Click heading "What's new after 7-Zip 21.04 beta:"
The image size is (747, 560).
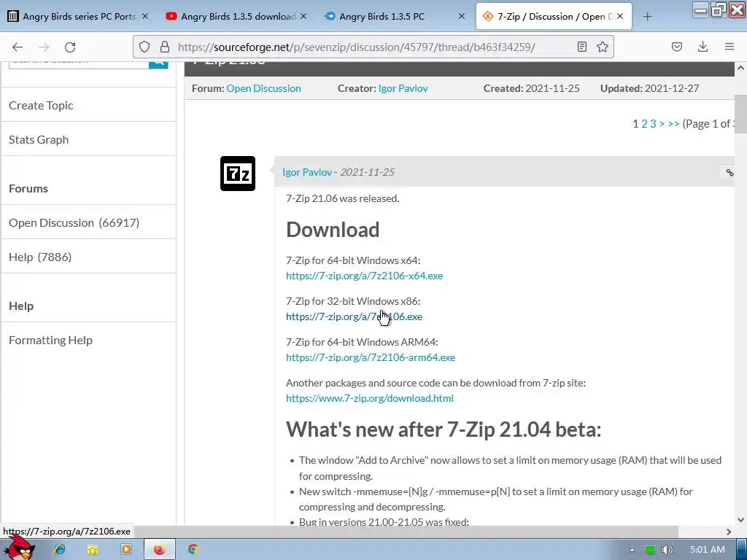444,430
